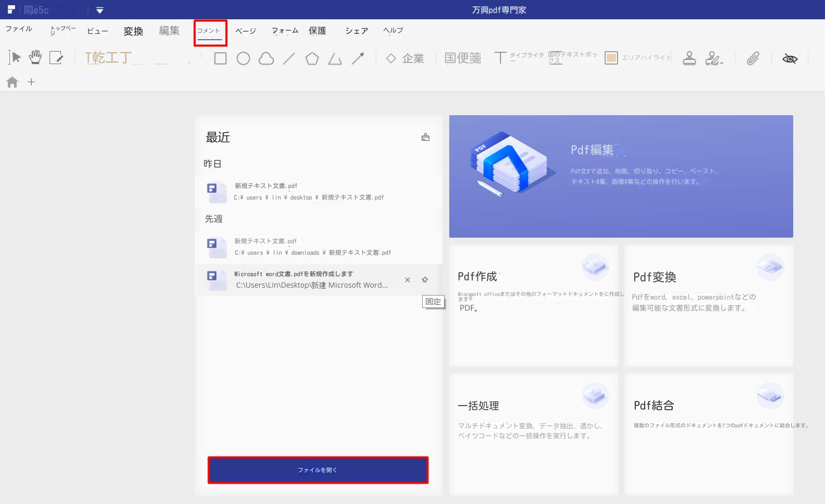The width and height of the screenshot is (825, 504).
Task: Add an attachment with the paperclip
Action: 753,58
